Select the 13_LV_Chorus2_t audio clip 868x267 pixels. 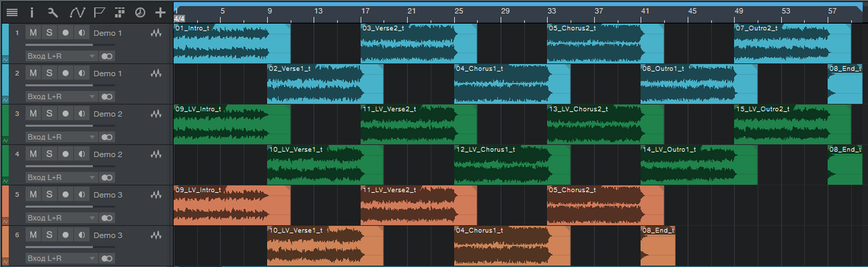pyautogui.click(x=605, y=124)
